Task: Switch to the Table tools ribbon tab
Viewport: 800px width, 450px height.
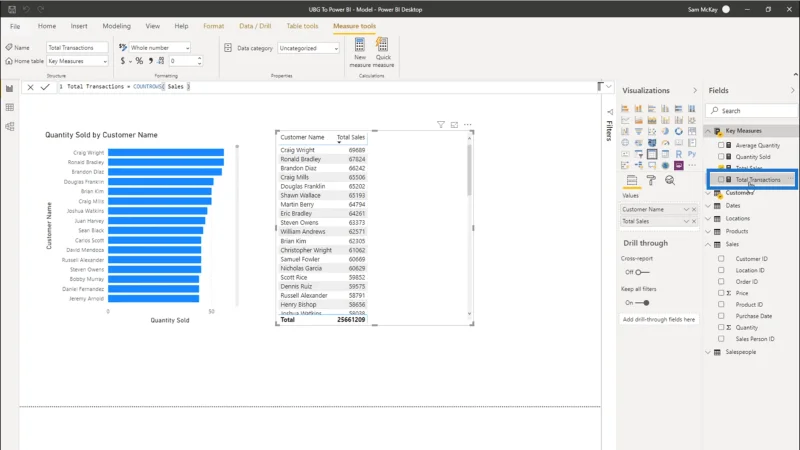Action: coord(302,26)
